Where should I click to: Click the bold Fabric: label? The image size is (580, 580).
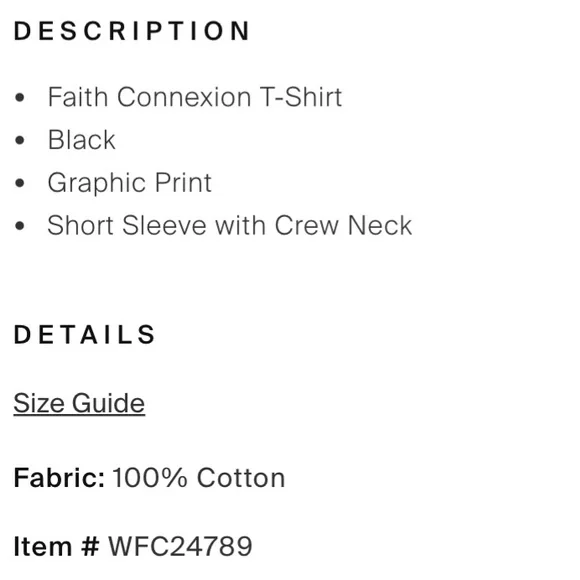(60, 478)
